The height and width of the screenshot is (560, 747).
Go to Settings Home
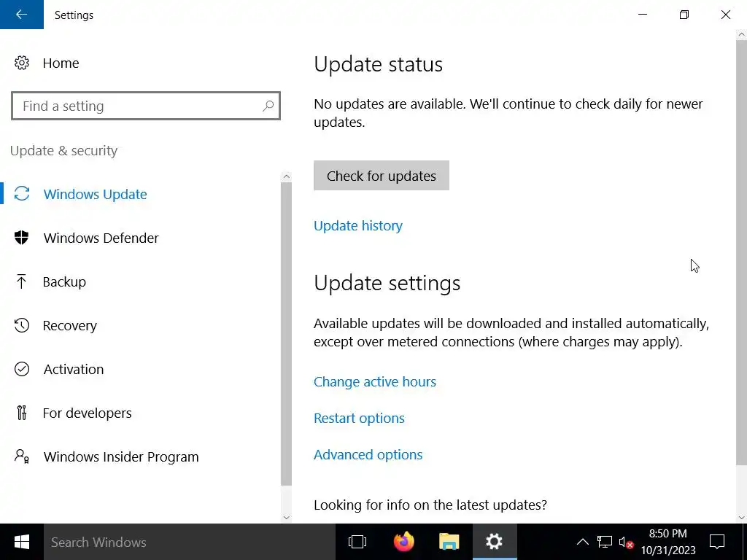click(61, 63)
